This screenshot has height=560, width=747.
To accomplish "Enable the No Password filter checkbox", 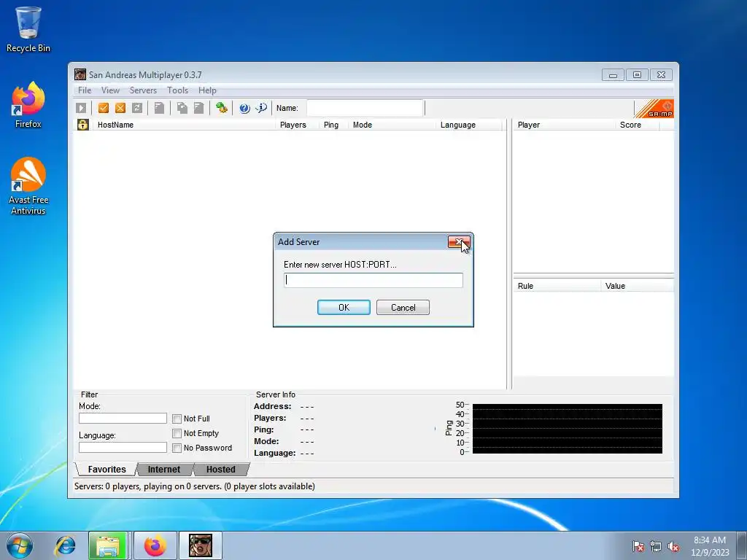I will (177, 448).
